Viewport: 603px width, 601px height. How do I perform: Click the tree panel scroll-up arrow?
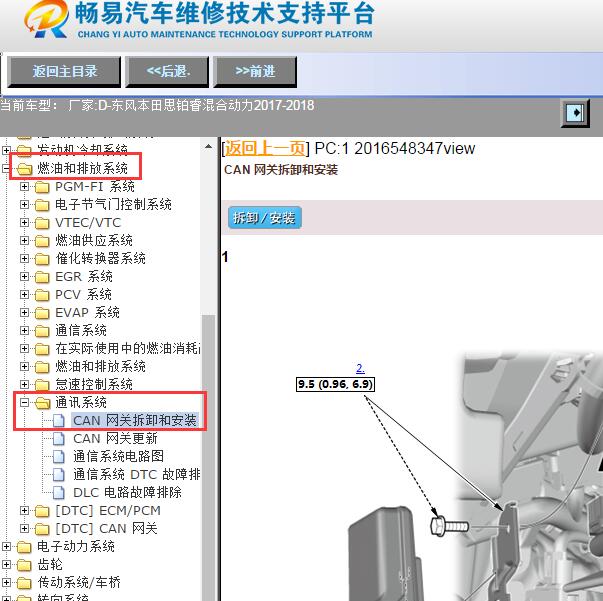click(x=208, y=147)
